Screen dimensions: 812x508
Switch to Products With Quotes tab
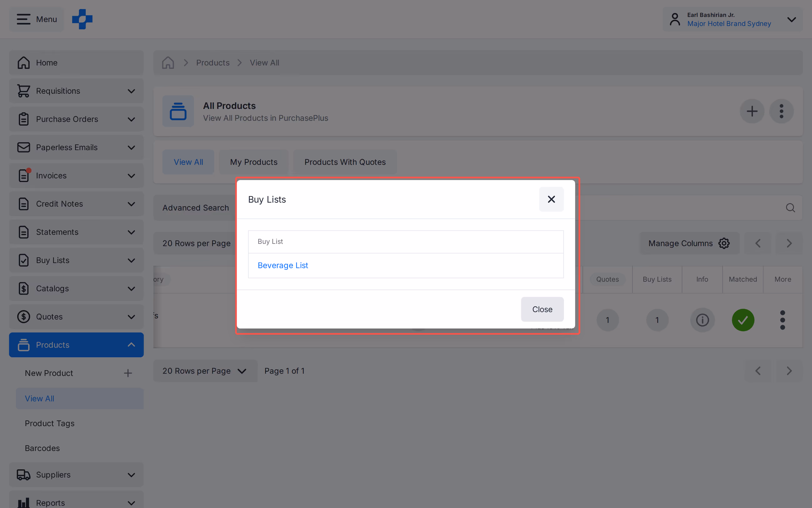click(345, 162)
